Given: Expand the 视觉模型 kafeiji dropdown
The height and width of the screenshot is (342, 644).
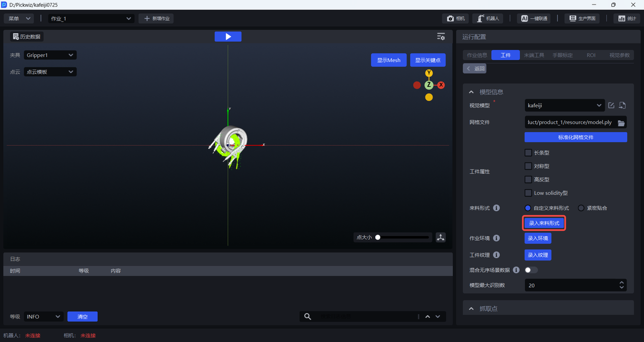Looking at the screenshot, I should pos(563,106).
